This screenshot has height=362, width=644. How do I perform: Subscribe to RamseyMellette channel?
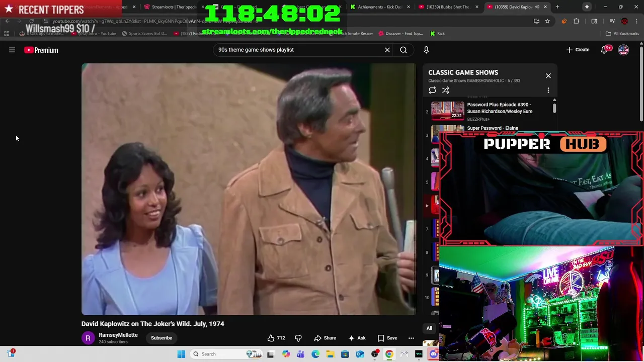coord(162,338)
